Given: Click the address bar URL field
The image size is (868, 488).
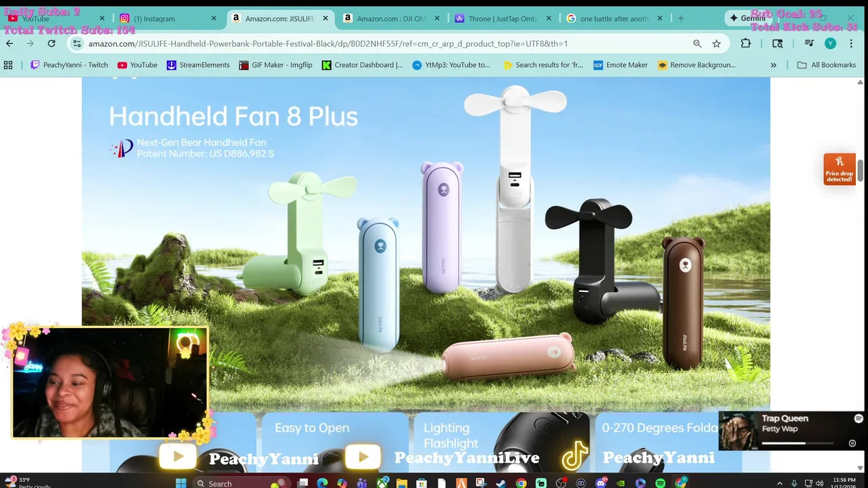Looking at the screenshot, I should pyautogui.click(x=387, y=43).
